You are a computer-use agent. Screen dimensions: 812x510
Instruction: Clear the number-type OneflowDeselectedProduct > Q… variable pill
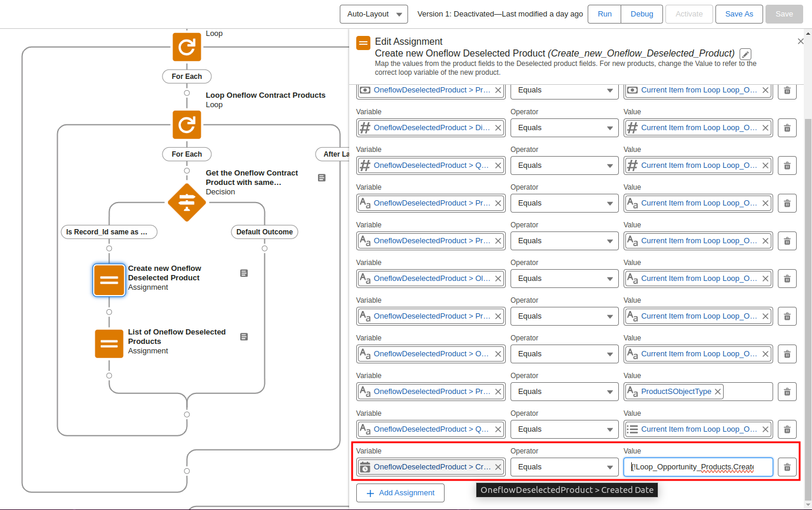[498, 165]
